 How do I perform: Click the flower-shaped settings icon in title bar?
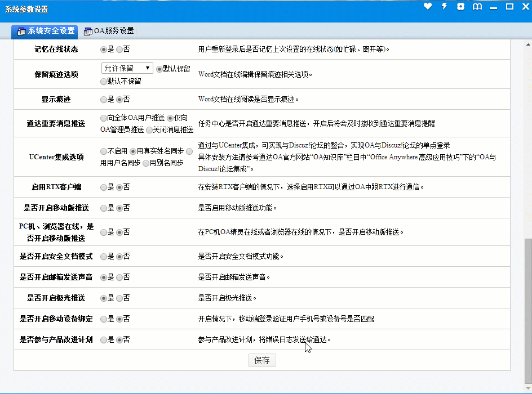coord(460,7)
